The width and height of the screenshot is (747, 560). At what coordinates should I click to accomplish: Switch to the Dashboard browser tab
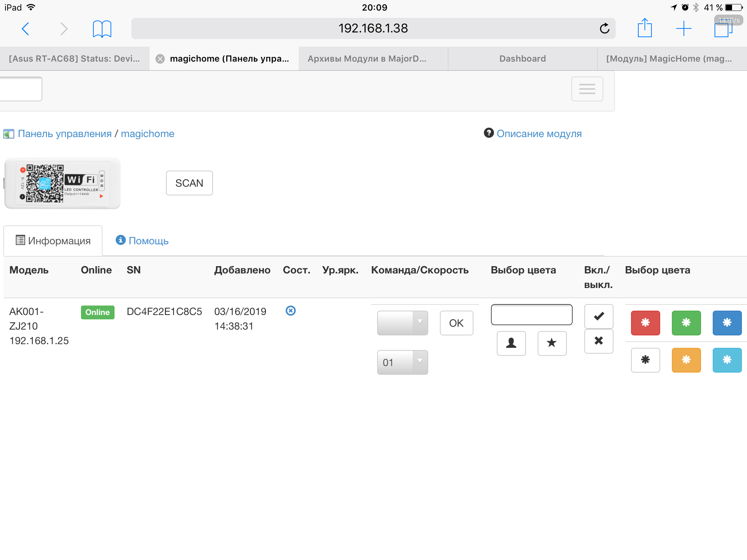[522, 59]
